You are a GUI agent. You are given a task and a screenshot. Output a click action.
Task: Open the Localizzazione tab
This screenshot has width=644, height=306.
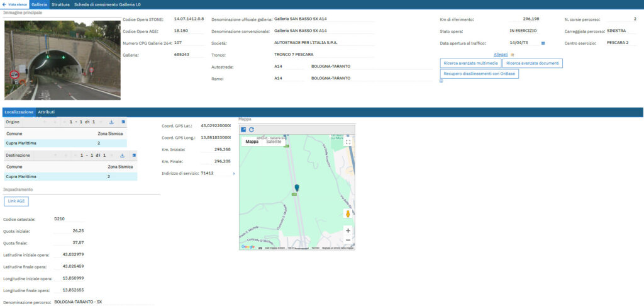click(19, 112)
